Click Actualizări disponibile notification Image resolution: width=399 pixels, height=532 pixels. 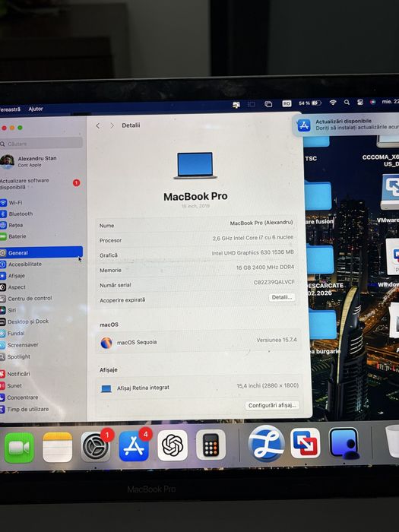[346, 125]
